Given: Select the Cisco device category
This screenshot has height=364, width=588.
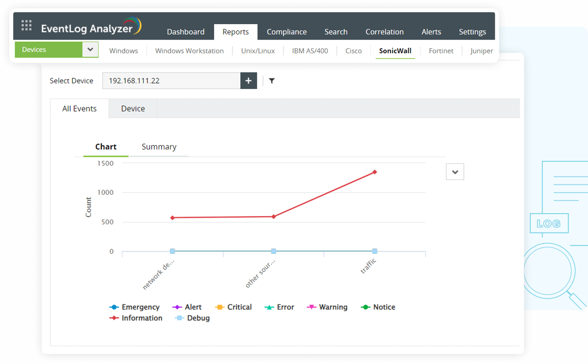Looking at the screenshot, I should click(354, 51).
